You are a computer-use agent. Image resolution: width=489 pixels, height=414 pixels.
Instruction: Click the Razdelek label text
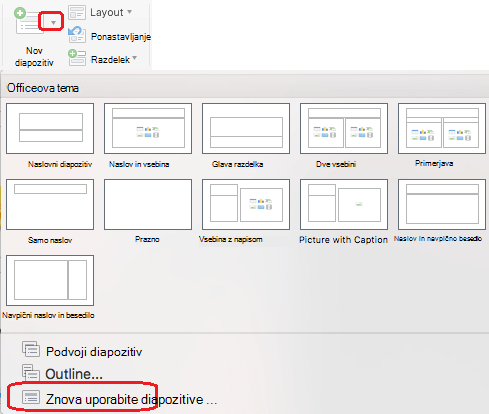110,60
